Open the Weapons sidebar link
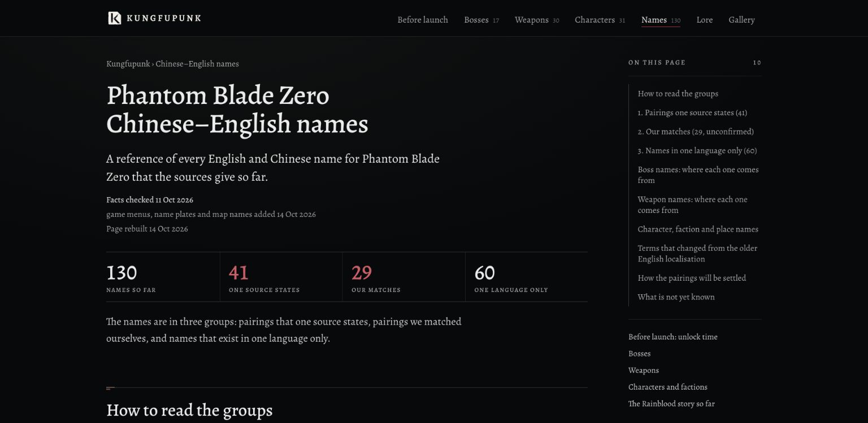The image size is (868, 423). [x=644, y=370]
